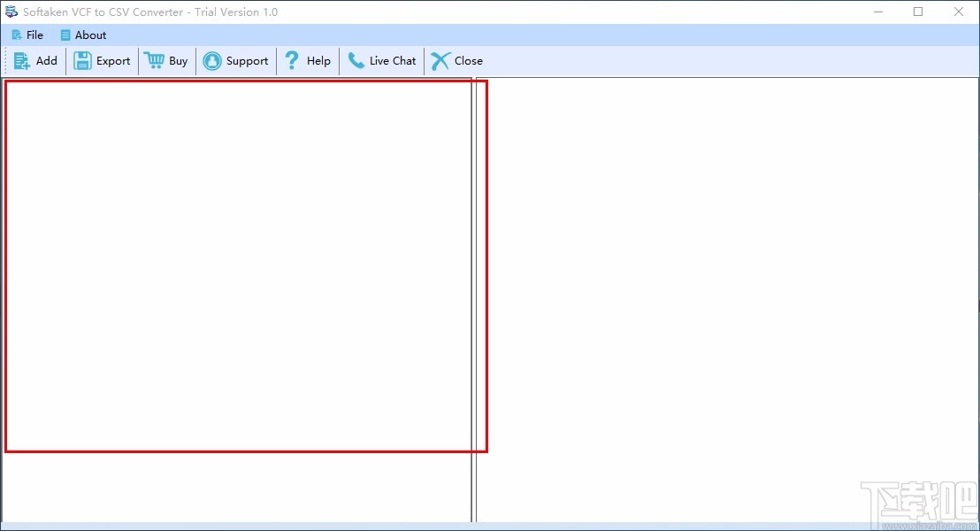Select the Buy shopping cart icon
The image size is (980, 531).
tap(152, 60)
